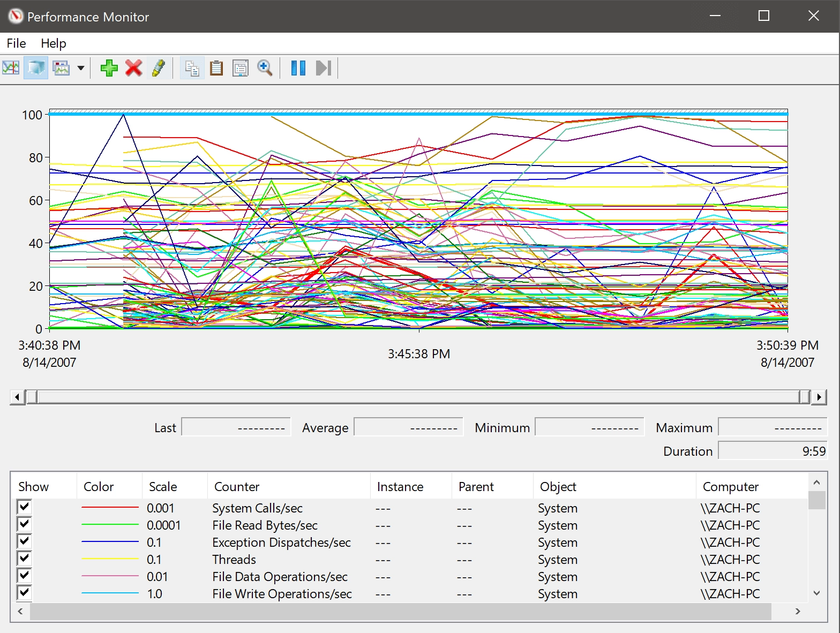Hide the File Write Operations/sec counter

(x=24, y=592)
